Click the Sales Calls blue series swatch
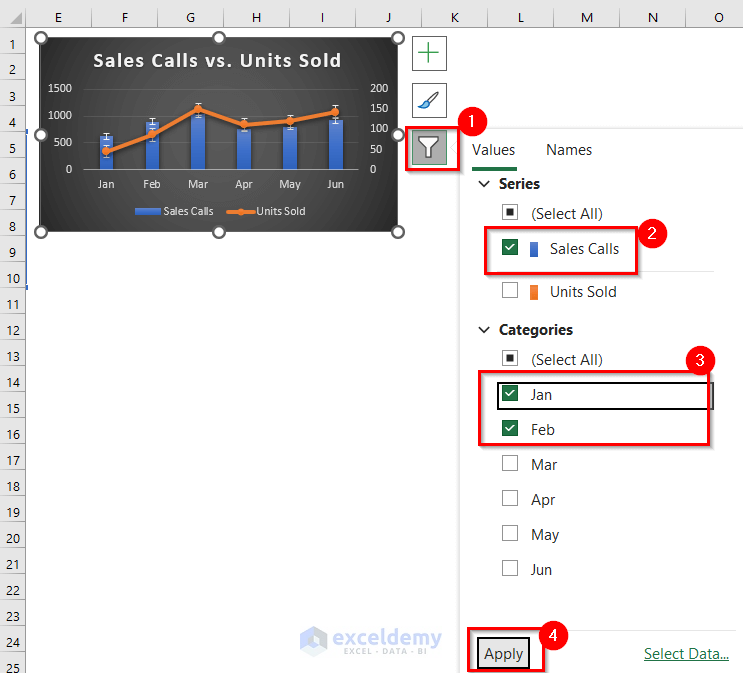The width and height of the screenshot is (743, 673). pyautogui.click(x=534, y=249)
